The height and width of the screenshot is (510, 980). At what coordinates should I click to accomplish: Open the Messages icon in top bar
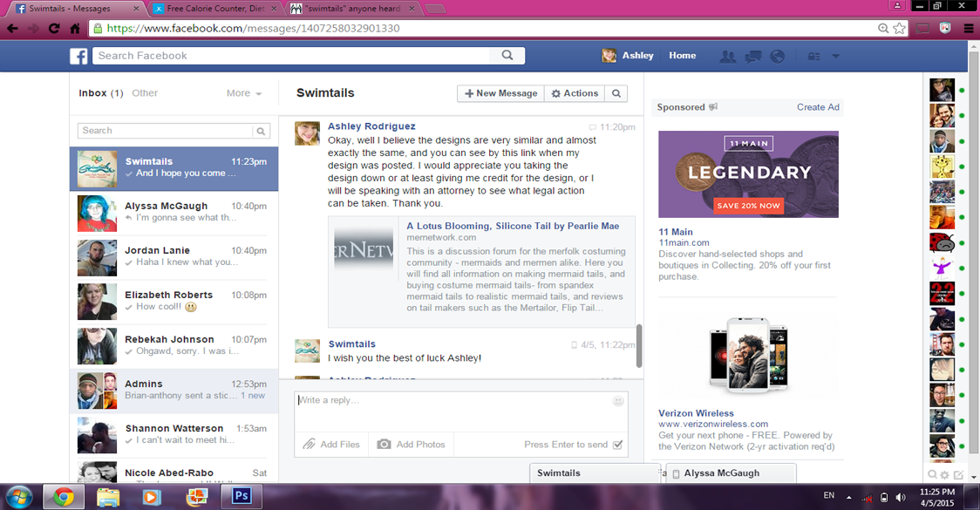(x=753, y=56)
